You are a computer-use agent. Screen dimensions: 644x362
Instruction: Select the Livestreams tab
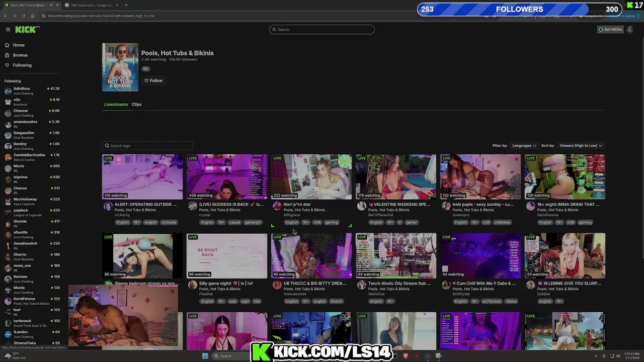tap(116, 104)
